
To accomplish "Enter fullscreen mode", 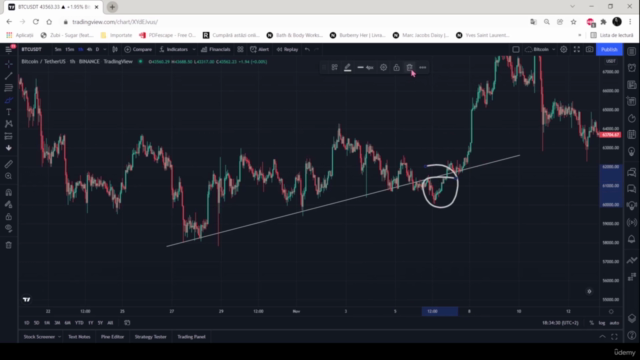I will [577, 49].
